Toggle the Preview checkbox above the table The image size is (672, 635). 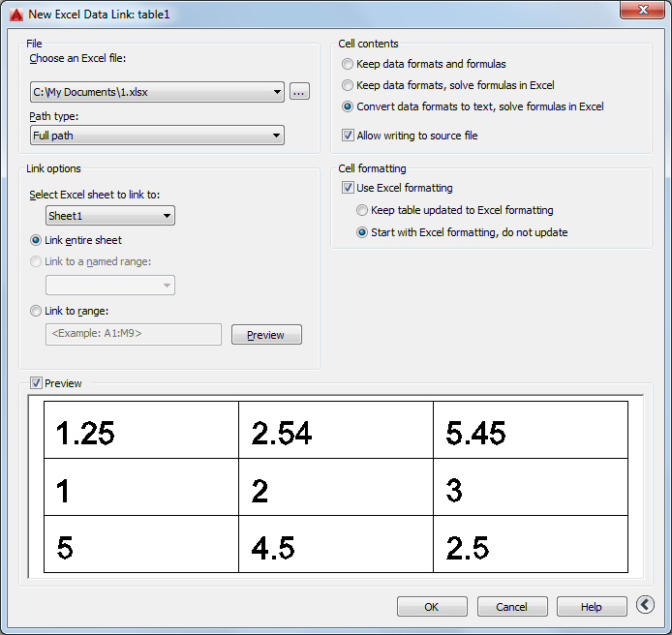point(37,383)
